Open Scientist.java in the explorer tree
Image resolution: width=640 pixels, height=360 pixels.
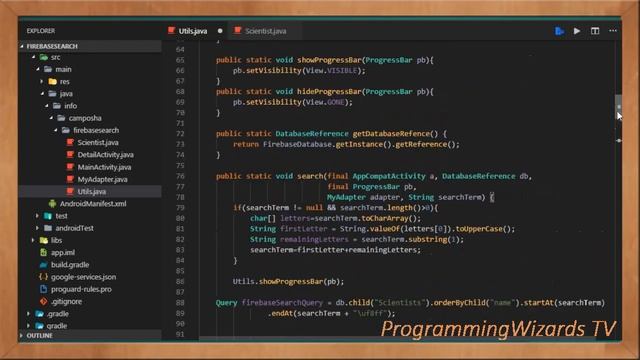pos(98,142)
